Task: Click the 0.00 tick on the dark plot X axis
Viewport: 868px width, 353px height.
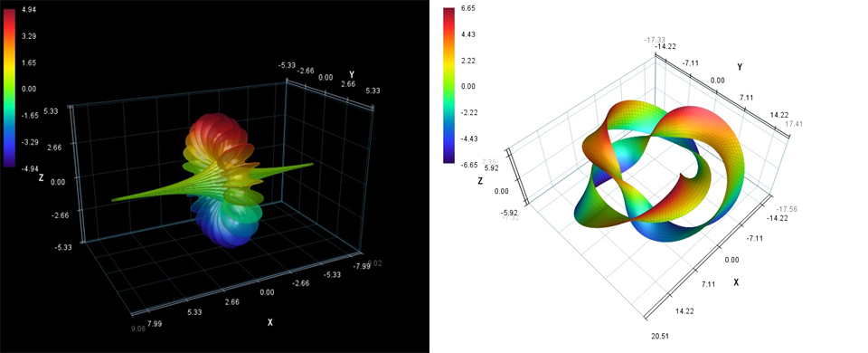Action: [267, 292]
